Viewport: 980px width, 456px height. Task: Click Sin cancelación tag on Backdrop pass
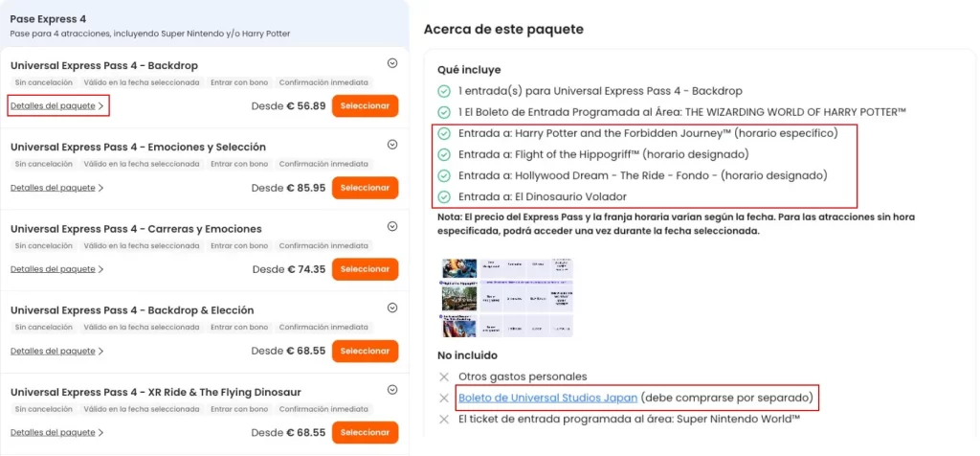point(44,82)
